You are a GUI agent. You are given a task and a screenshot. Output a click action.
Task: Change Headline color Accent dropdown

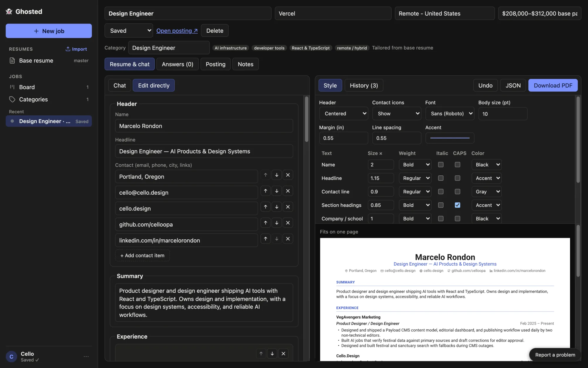click(487, 178)
